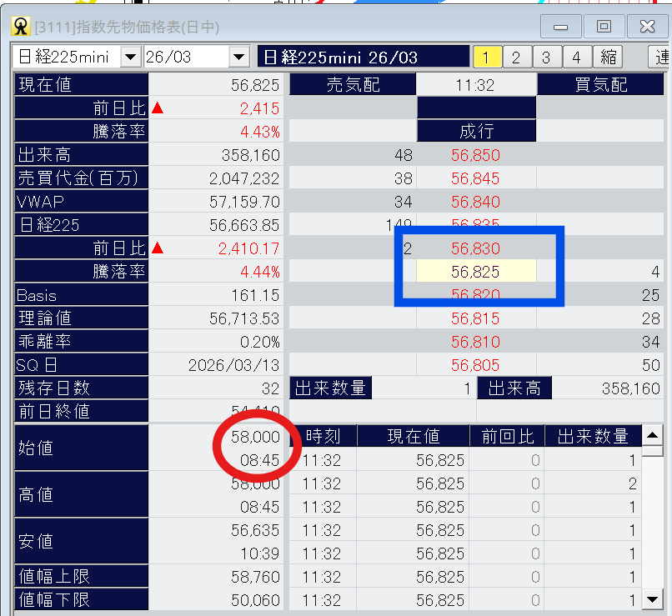
Task: Click bid price 56,815
Action: pyautogui.click(x=475, y=318)
